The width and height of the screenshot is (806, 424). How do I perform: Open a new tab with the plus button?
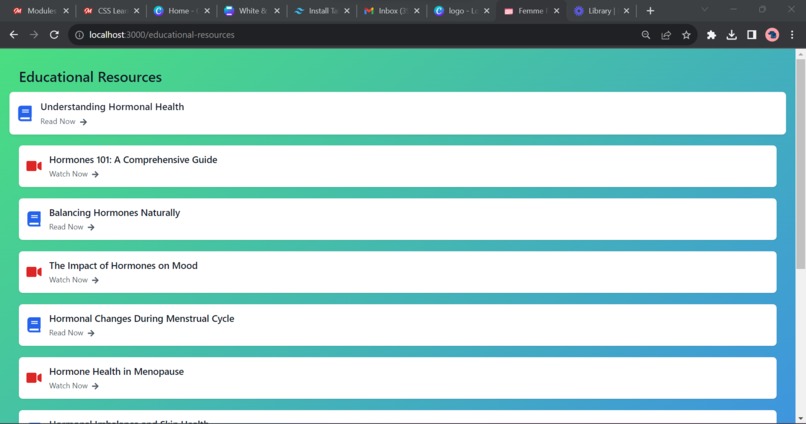click(x=650, y=11)
